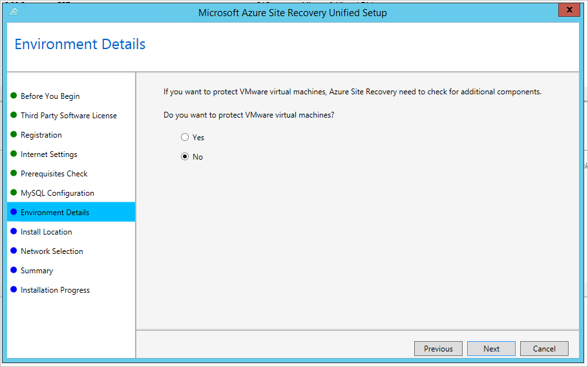Select the Network Selection step
588x367 pixels.
(x=52, y=251)
